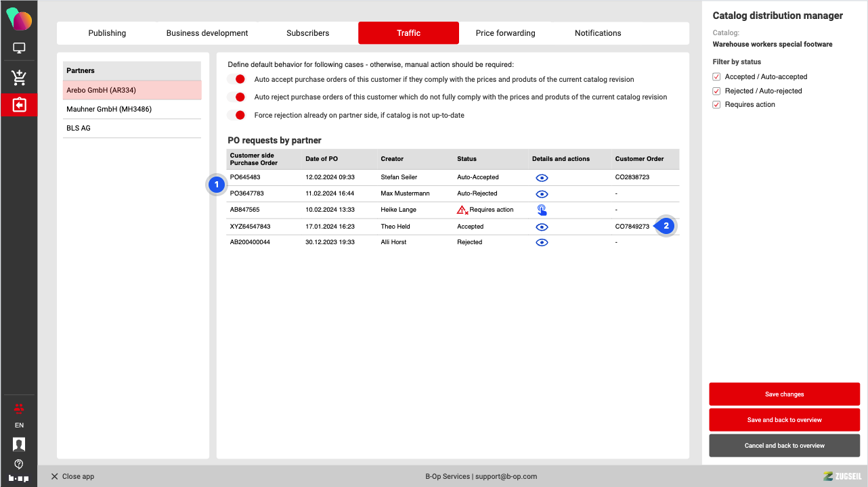Click the colorful app logo at top left
This screenshot has height=487, width=868.
(19, 19)
